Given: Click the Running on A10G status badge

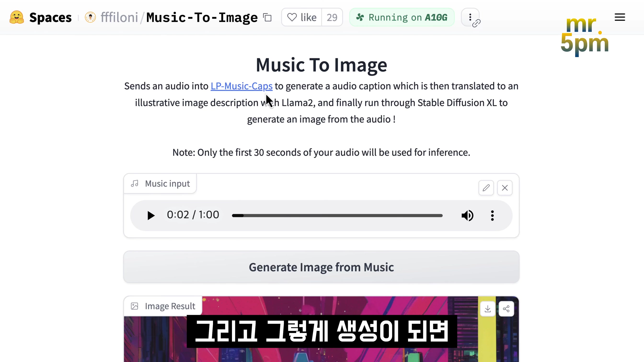Looking at the screenshot, I should (x=402, y=17).
